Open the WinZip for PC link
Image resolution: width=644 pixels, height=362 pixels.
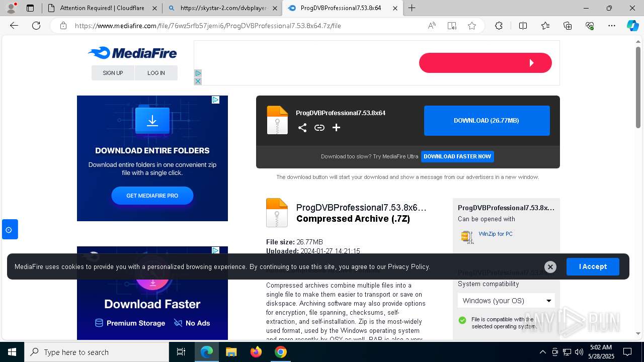[496, 234]
